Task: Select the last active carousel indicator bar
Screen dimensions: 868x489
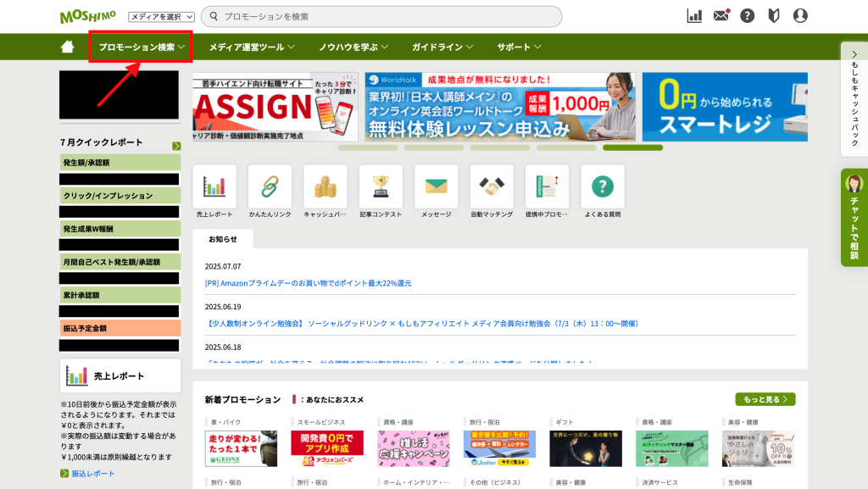Action: pyautogui.click(x=632, y=147)
